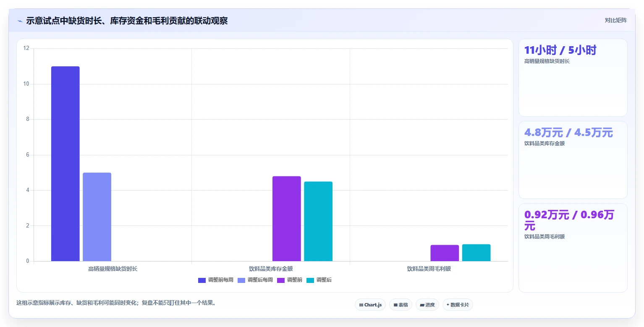The image size is (644, 327).
Task: Click the lightning icon beside the title
Action: [x=20, y=21]
